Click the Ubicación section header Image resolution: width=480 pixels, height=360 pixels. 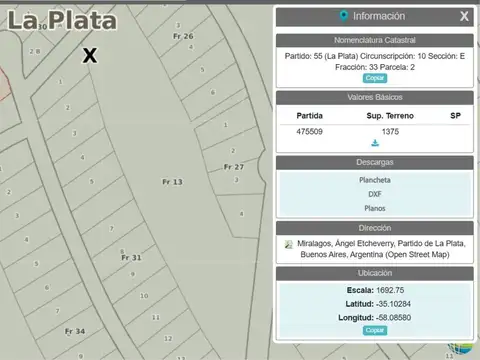point(375,273)
